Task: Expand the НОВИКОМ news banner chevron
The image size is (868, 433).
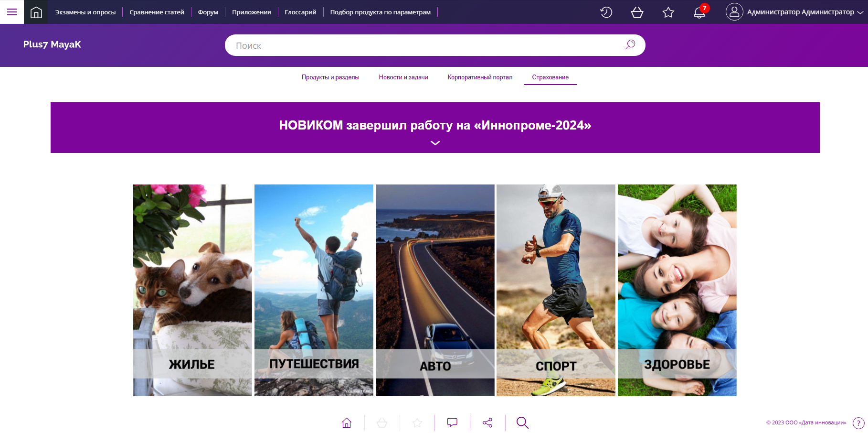Action: (x=435, y=143)
